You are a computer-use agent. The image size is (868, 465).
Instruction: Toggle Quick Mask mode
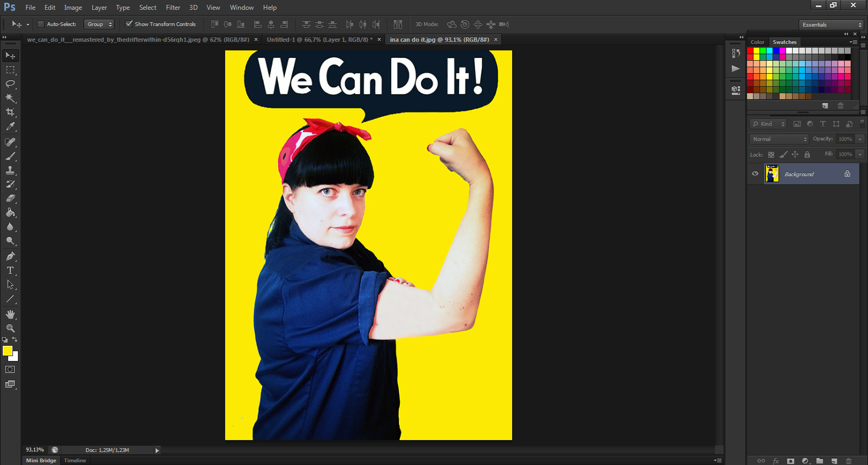pos(10,370)
